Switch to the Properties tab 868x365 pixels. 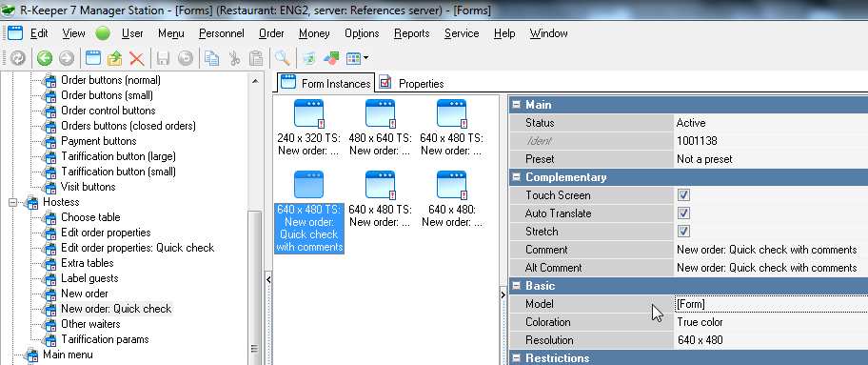(412, 83)
